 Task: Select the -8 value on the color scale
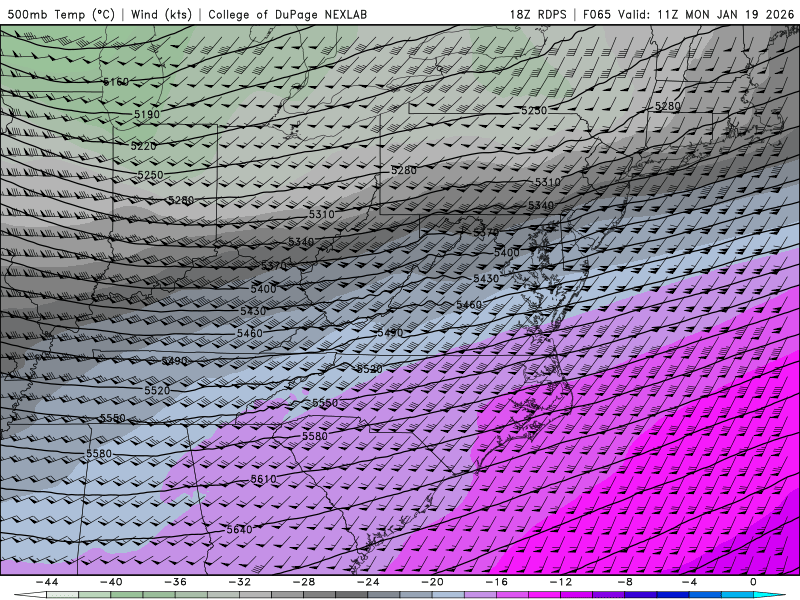click(626, 582)
